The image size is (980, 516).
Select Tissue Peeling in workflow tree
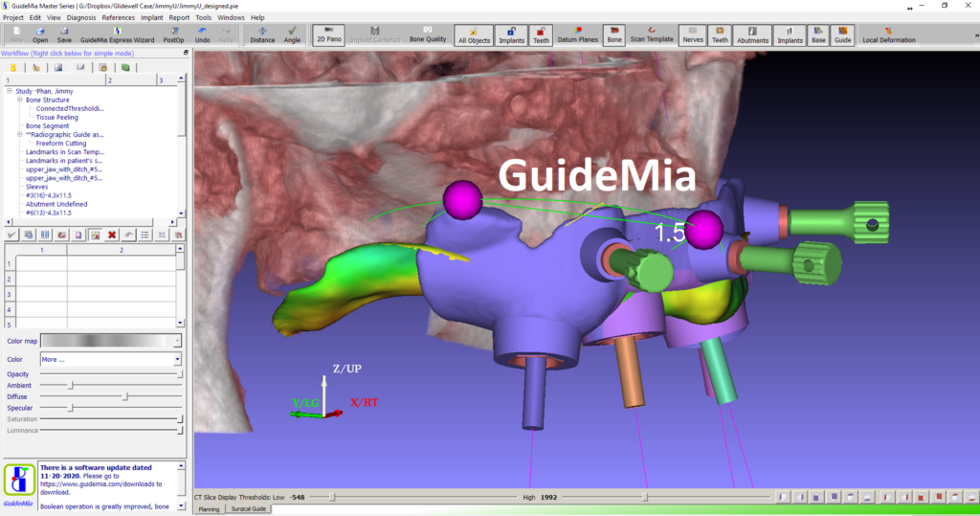pyautogui.click(x=56, y=117)
